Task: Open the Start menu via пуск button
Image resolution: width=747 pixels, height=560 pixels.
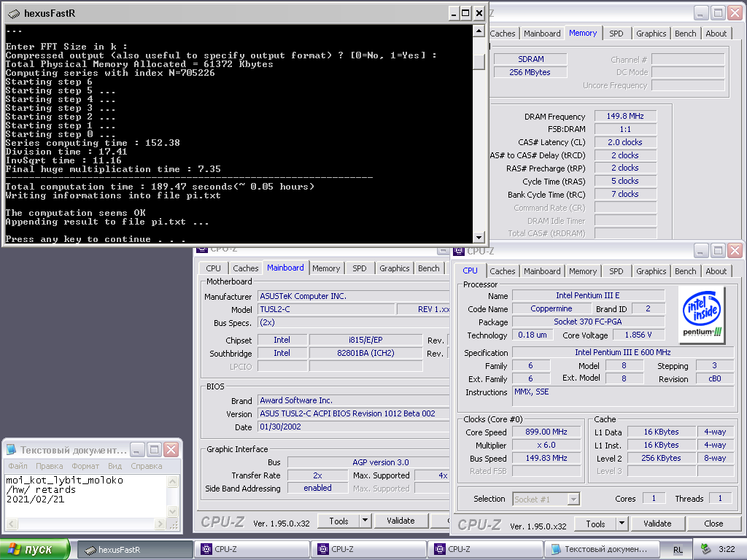Action: (x=35, y=549)
